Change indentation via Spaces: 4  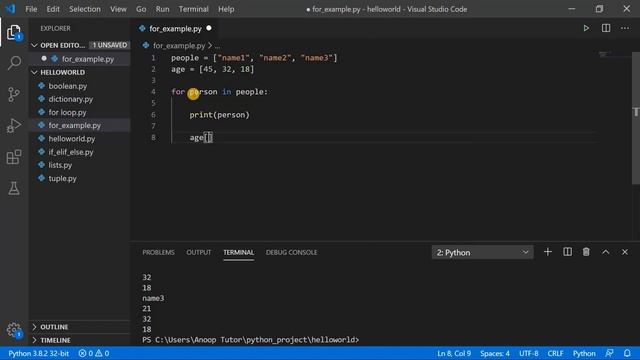point(495,353)
